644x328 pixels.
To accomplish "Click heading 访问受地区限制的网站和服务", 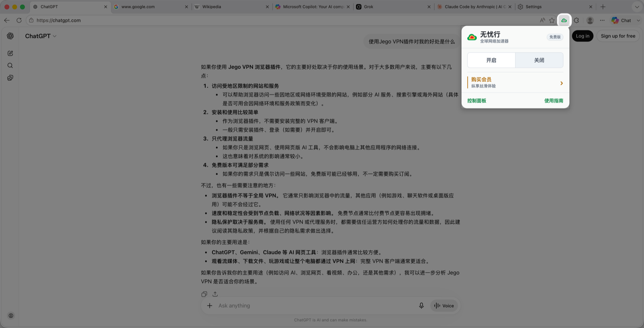I will click(x=245, y=86).
